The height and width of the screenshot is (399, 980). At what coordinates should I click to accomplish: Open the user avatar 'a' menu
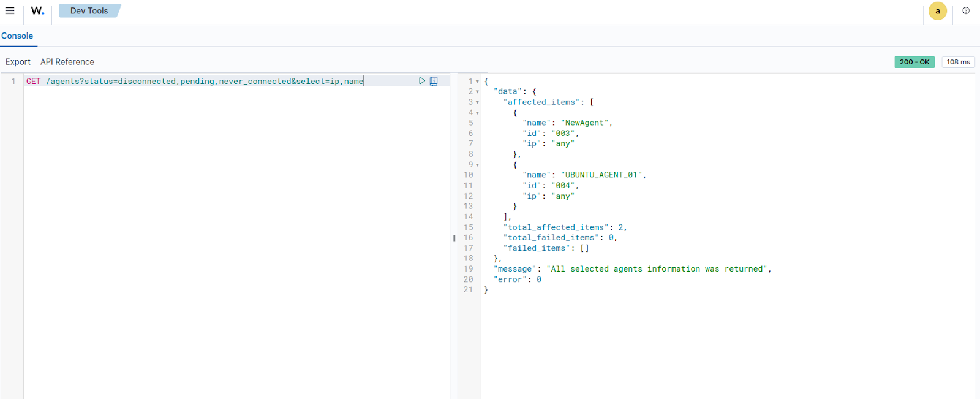pos(937,11)
